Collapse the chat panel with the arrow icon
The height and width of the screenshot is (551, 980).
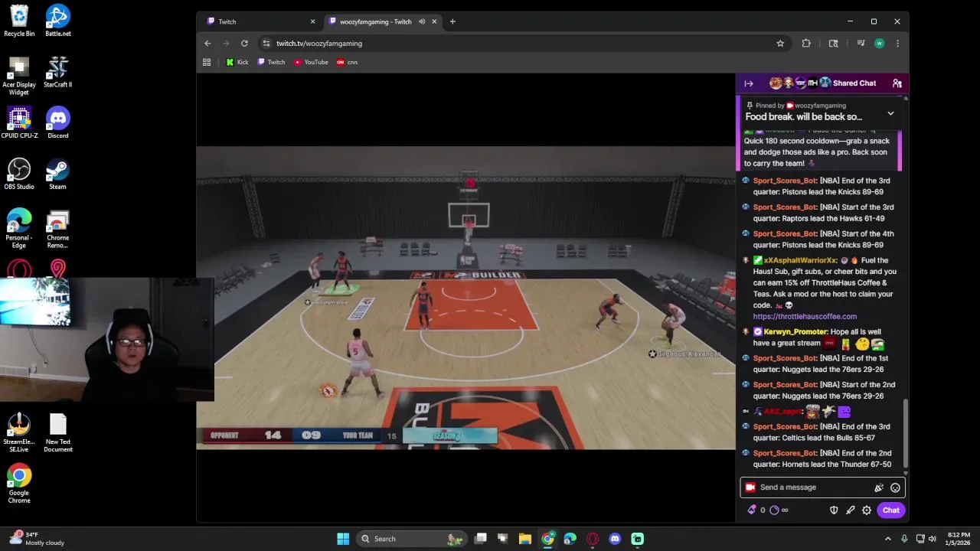[749, 83]
